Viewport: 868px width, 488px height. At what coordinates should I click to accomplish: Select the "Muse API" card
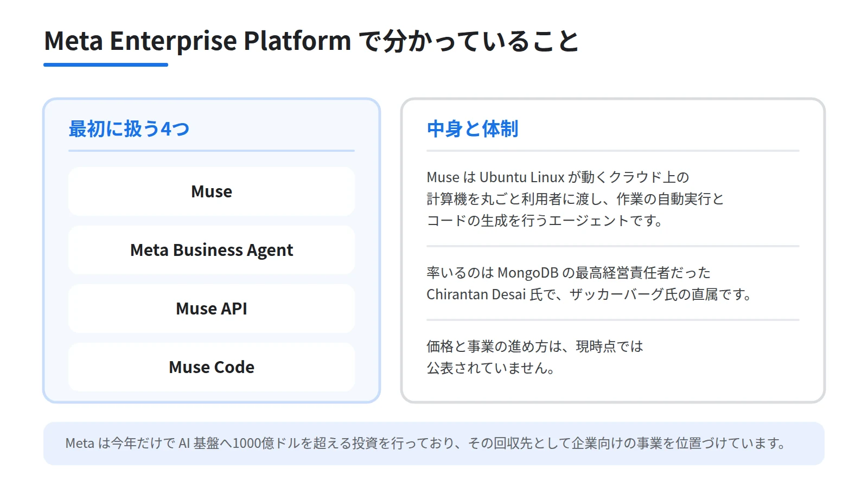tap(212, 309)
